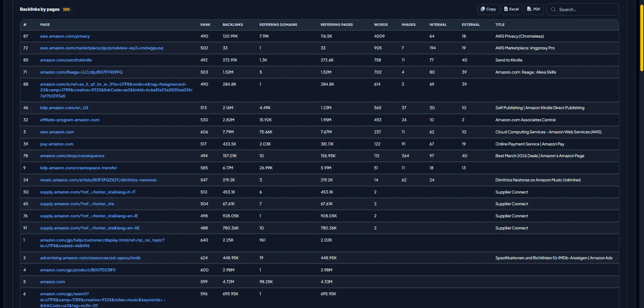644x308 pixels.
Task: Click the backlinks value 6.17M
Action: click(x=228, y=168)
